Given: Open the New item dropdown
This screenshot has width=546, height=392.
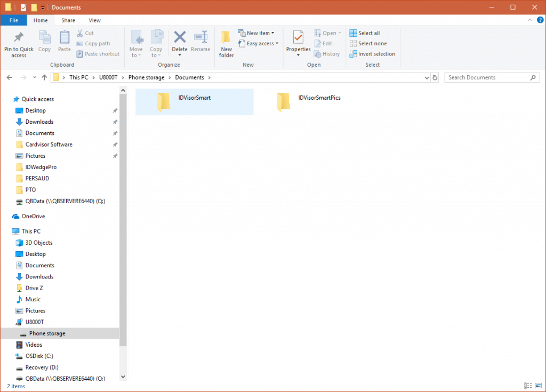Looking at the screenshot, I should 258,33.
